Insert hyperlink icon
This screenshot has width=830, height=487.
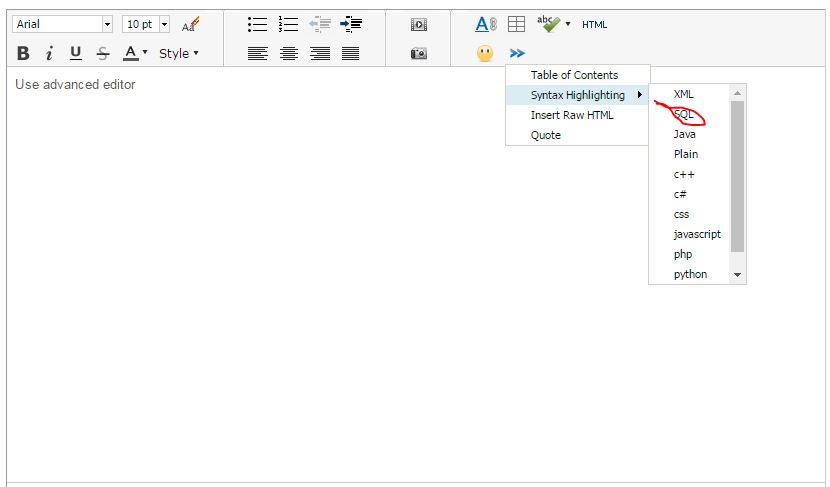tap(486, 24)
